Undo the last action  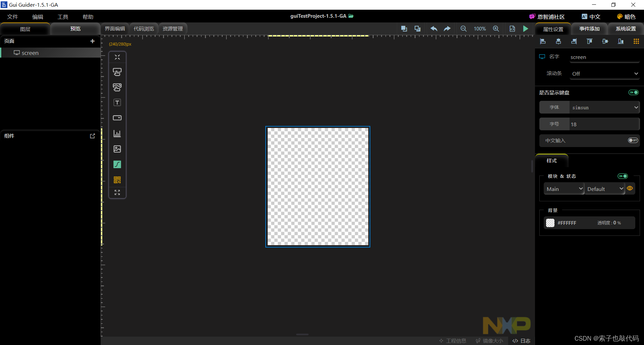coord(434,29)
